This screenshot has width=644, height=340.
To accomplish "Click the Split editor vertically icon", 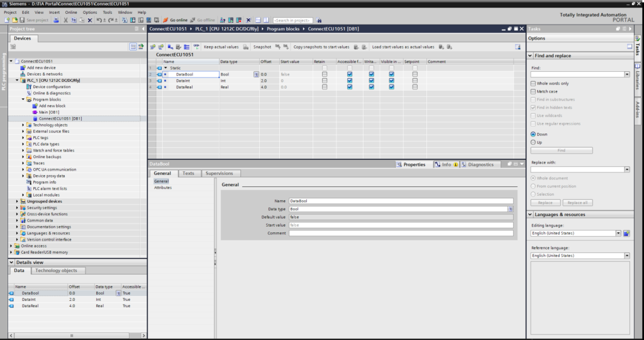I will [x=266, y=20].
